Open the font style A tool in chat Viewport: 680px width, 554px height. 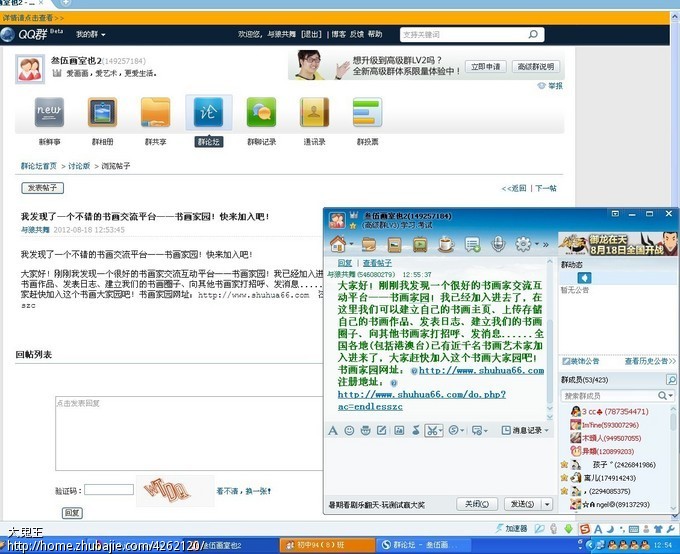(333, 430)
